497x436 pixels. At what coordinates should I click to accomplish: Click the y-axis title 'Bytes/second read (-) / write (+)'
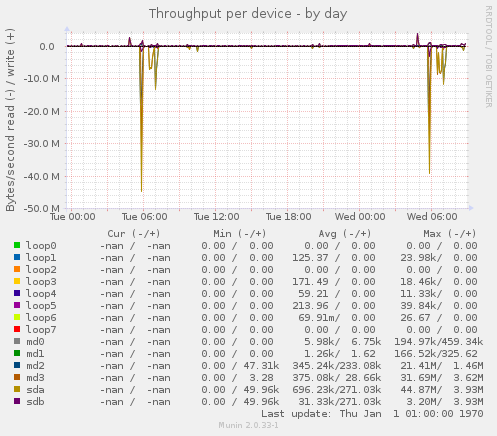[10, 120]
